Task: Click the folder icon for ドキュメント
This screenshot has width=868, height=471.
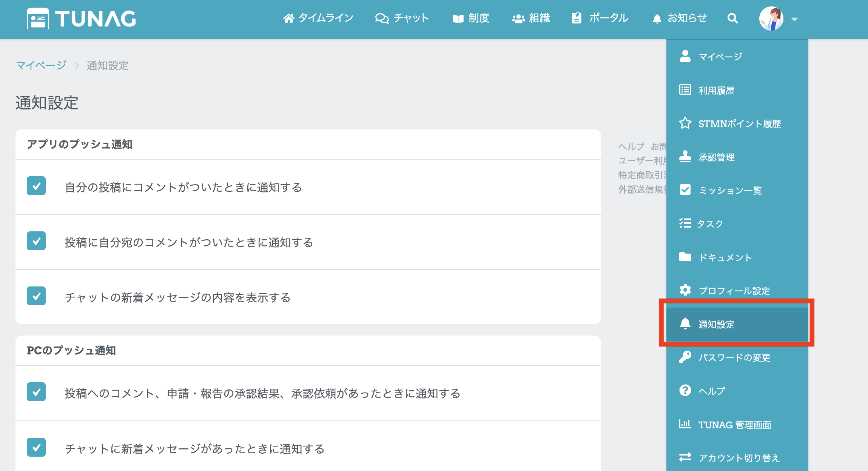Action: [x=685, y=257]
